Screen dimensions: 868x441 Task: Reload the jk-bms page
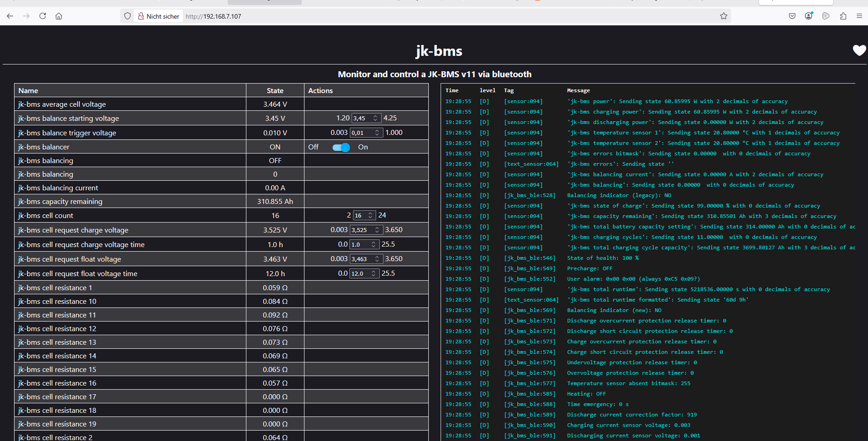pyautogui.click(x=43, y=16)
